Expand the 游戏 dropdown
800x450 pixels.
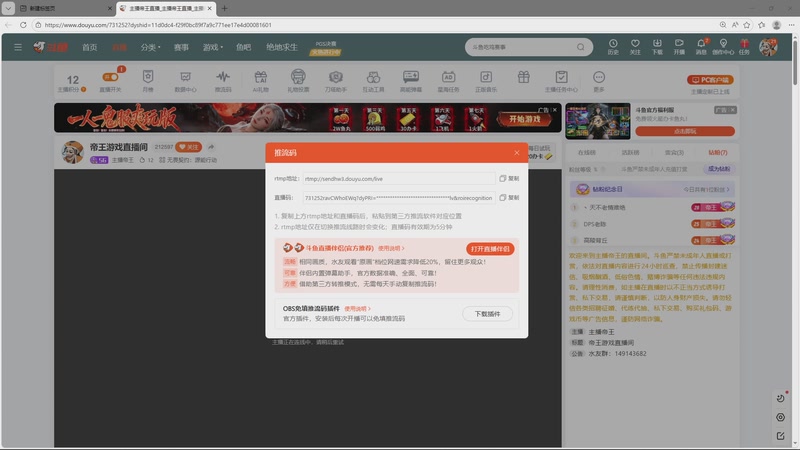[x=212, y=47]
